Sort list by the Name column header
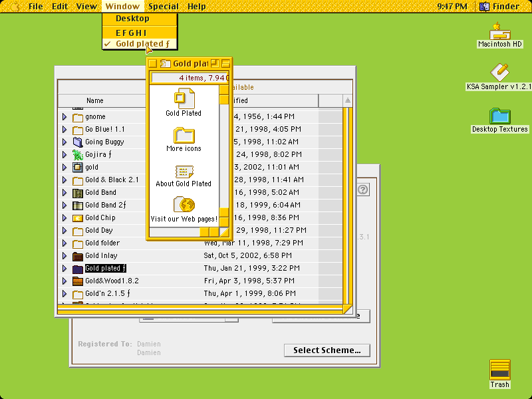 click(102, 100)
